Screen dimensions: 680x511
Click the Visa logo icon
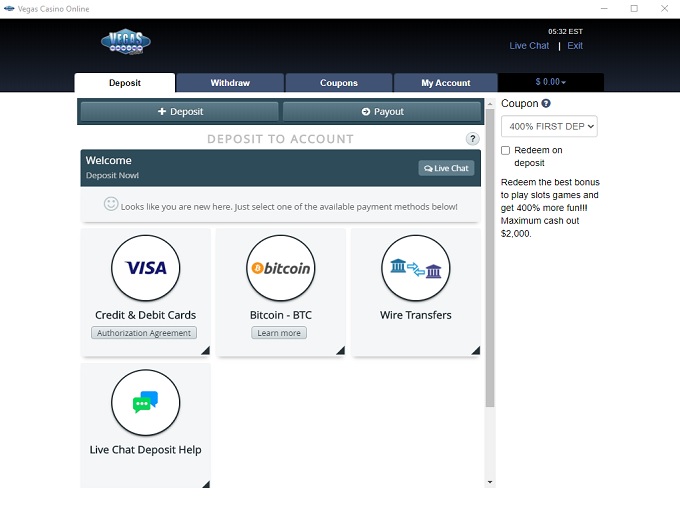click(146, 268)
